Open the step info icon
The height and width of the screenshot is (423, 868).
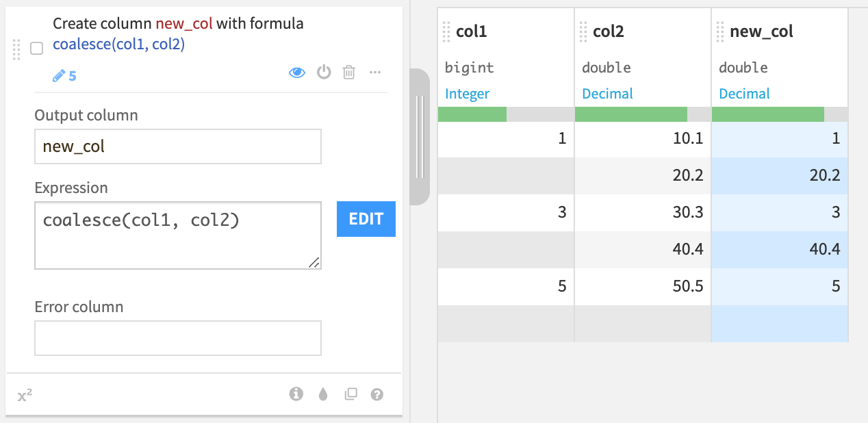point(296,394)
